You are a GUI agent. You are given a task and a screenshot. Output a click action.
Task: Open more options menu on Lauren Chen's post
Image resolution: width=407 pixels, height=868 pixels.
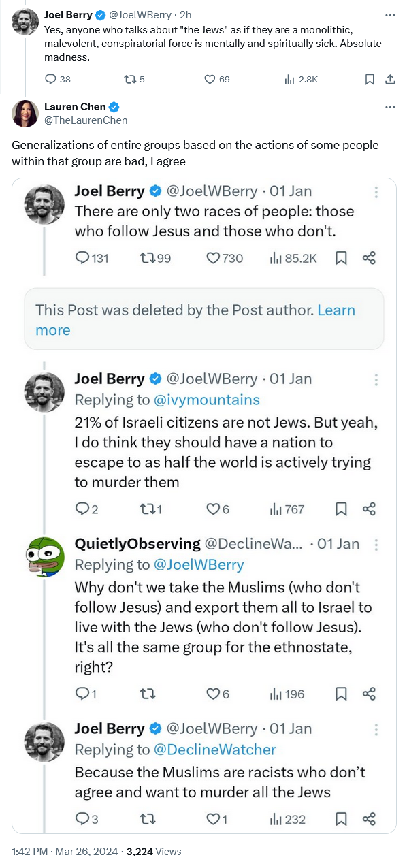[390, 108]
